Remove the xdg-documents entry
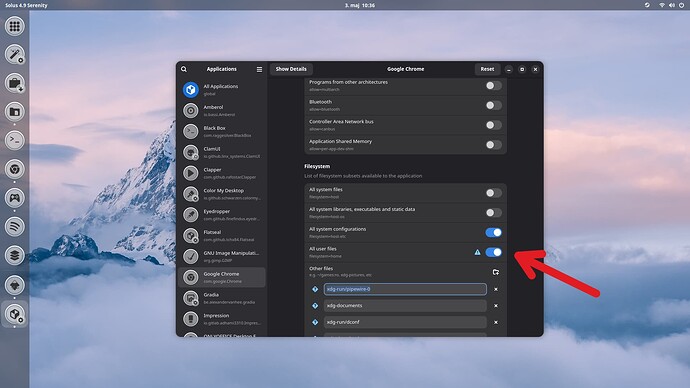The width and height of the screenshot is (690, 388). point(496,306)
